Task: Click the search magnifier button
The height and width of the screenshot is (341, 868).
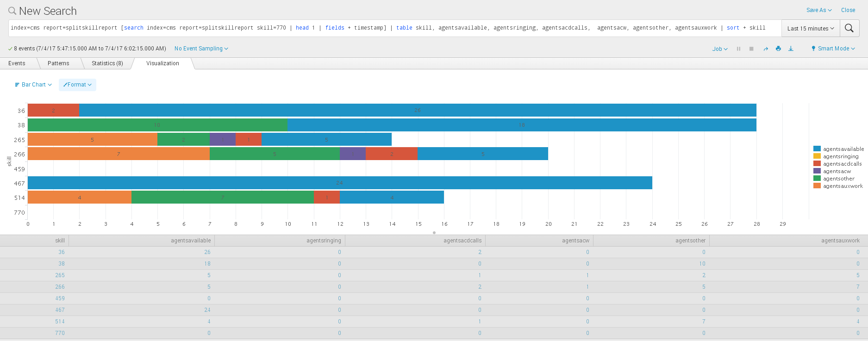Action: 849,28
